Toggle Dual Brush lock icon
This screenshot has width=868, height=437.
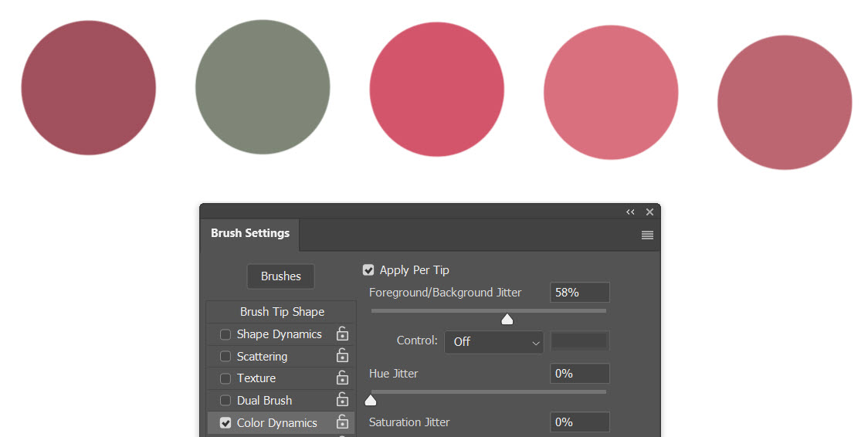pyautogui.click(x=343, y=400)
